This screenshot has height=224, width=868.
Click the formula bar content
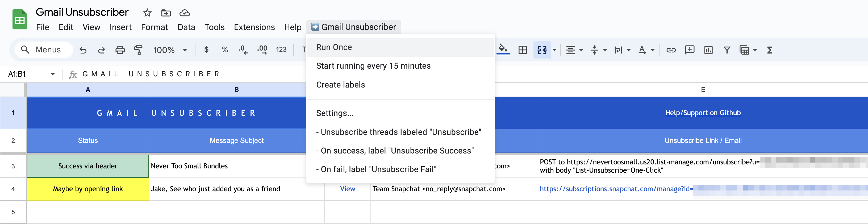pyautogui.click(x=151, y=74)
